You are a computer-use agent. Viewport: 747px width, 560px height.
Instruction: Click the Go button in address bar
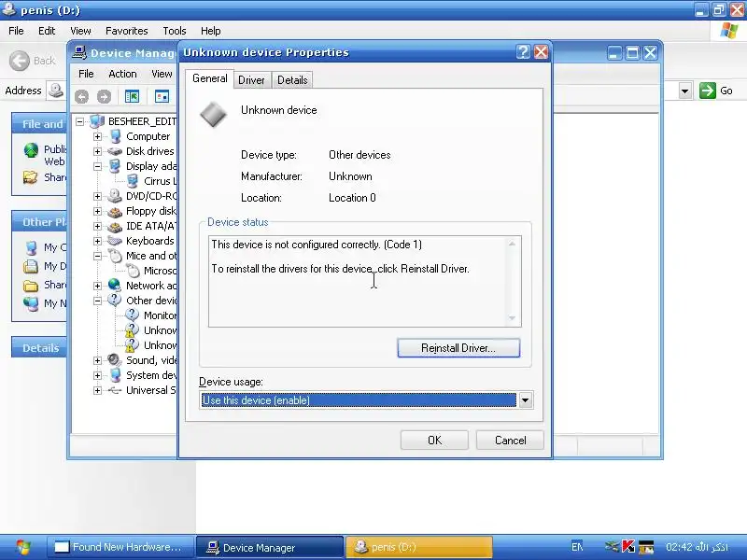pyautogui.click(x=716, y=91)
